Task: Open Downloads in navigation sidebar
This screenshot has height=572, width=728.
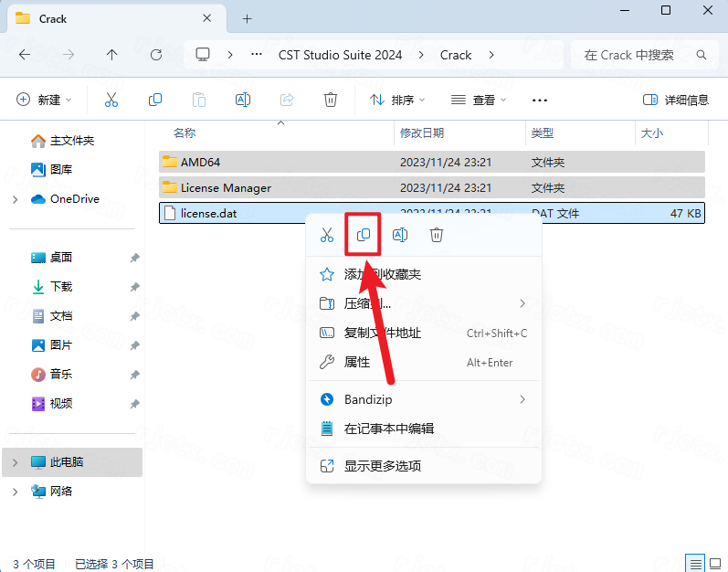Action: coord(61,287)
